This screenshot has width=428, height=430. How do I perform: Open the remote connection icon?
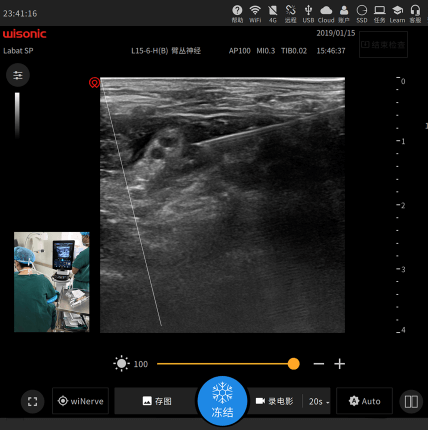point(290,14)
